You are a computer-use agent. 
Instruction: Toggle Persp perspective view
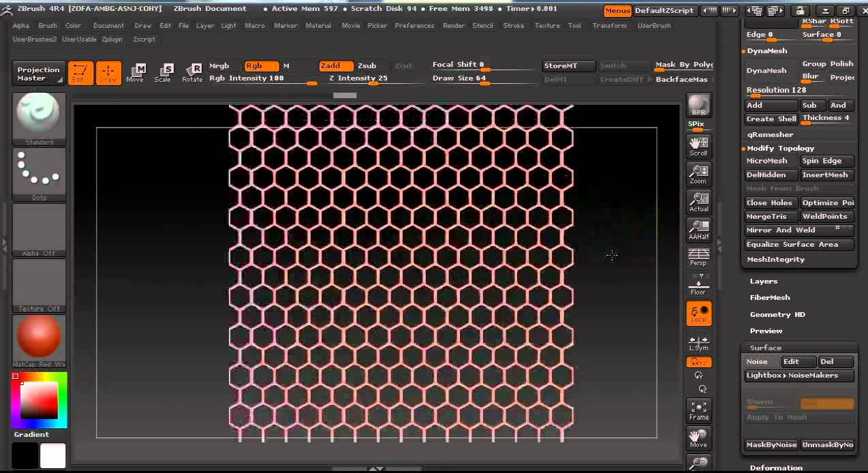tap(699, 257)
